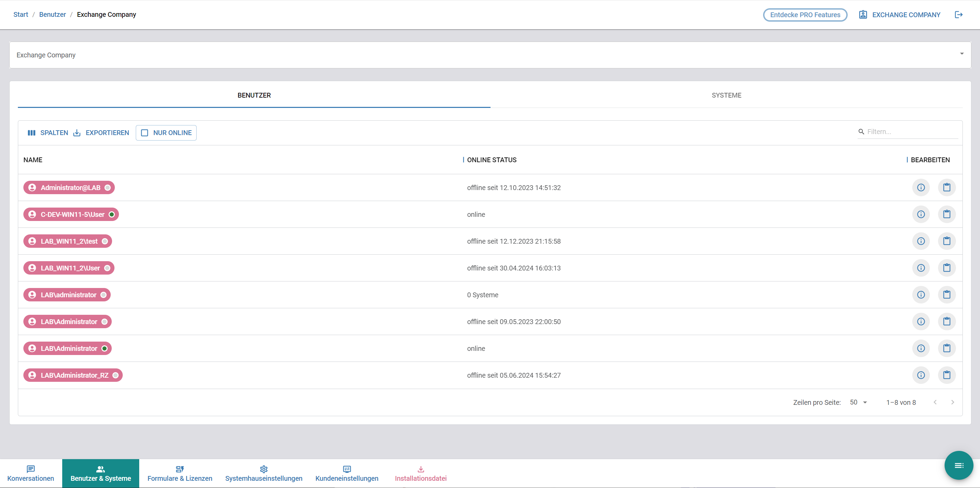Expand the Exchange Company dropdown
Screen dimensions: 980x488
pos(961,54)
